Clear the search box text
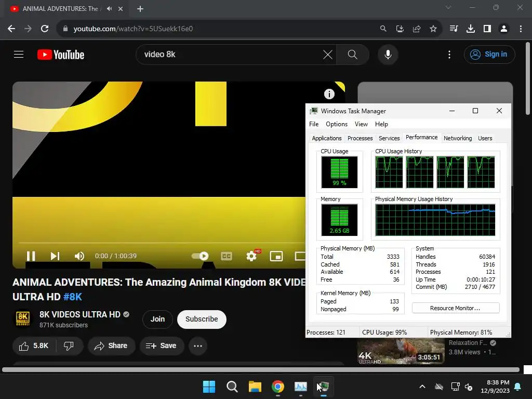 328,55
